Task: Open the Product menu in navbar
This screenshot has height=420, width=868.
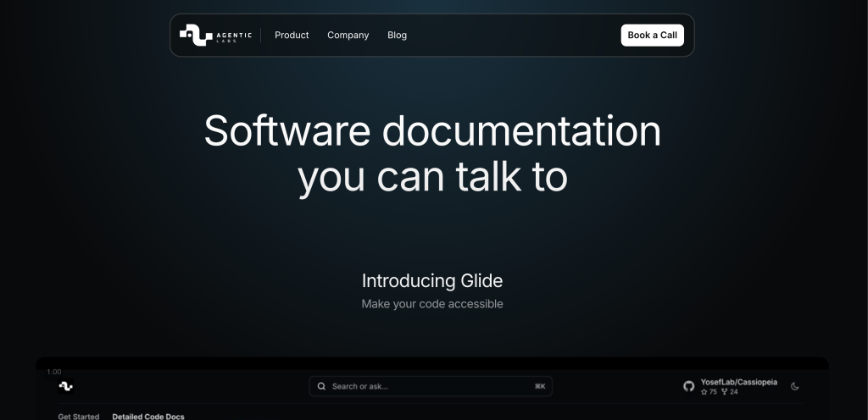Action: pyautogui.click(x=292, y=35)
